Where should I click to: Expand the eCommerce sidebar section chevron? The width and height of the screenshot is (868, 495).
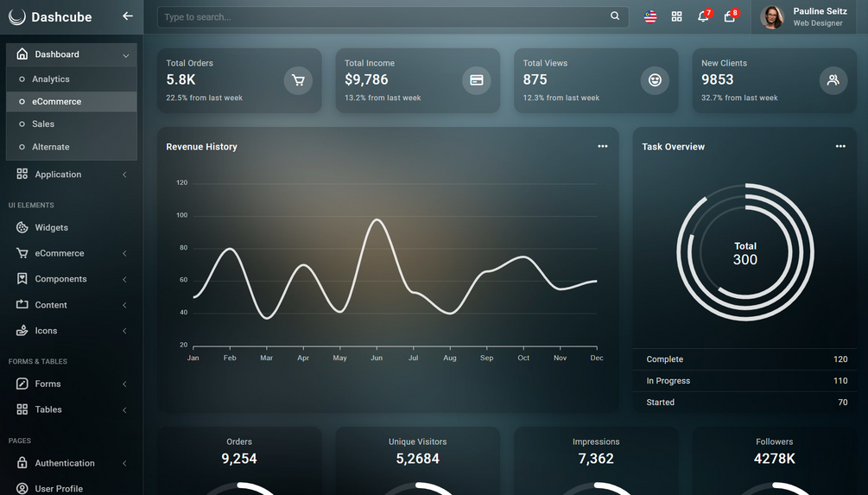point(124,253)
